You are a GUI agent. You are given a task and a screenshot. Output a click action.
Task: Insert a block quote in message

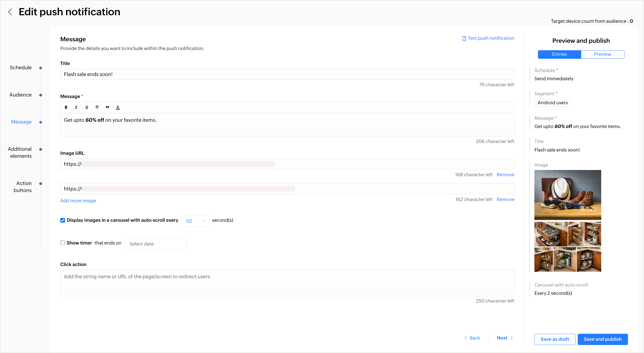pyautogui.click(x=107, y=107)
